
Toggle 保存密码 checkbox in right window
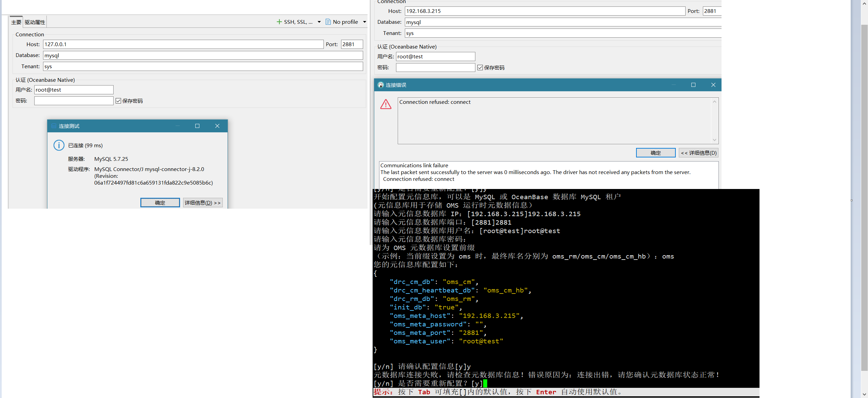[480, 68]
